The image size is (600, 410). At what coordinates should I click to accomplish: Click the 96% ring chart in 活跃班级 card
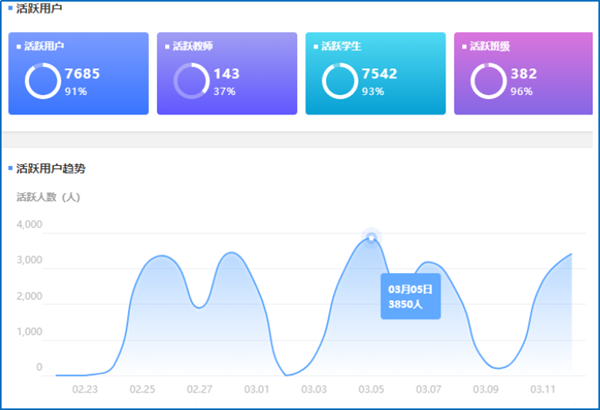click(x=488, y=81)
